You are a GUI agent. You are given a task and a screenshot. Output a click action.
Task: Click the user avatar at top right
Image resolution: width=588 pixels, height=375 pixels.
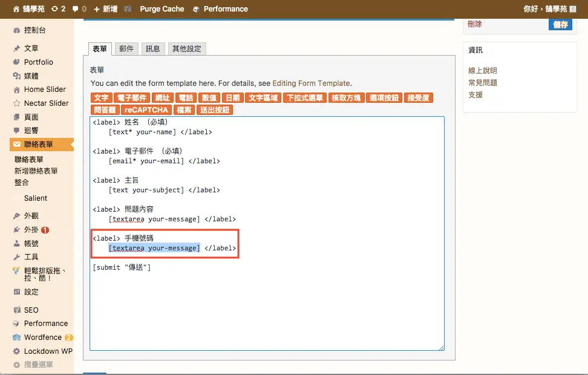tap(573, 9)
